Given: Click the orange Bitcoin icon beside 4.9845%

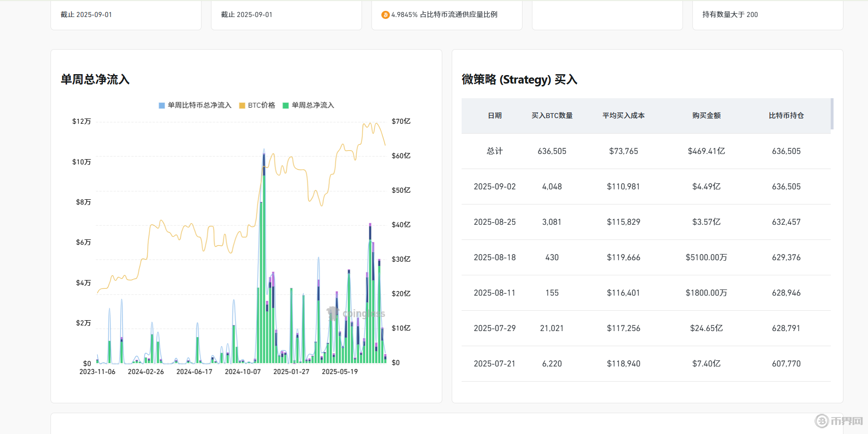Looking at the screenshot, I should click(x=385, y=15).
